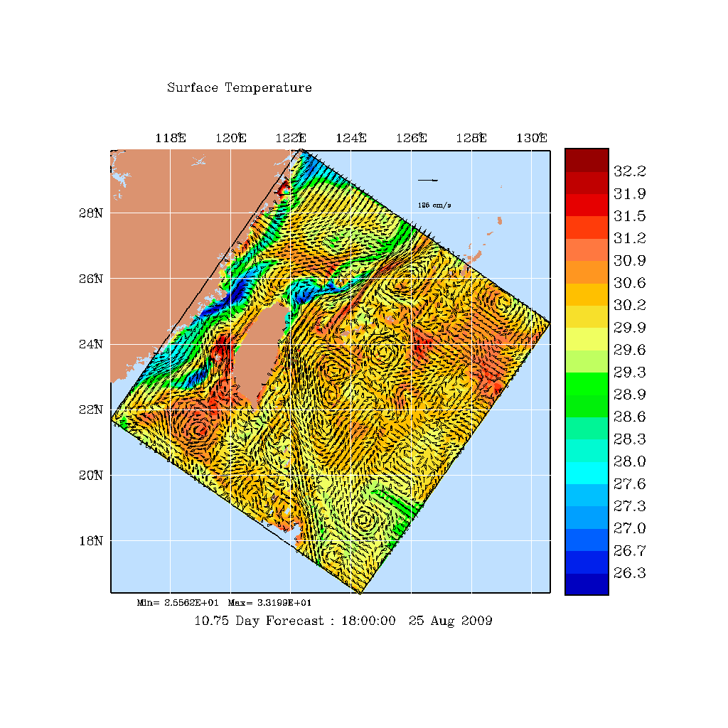The height and width of the screenshot is (728, 728).
Task: Click the 126 cm/s scale label
Action: coord(434,205)
